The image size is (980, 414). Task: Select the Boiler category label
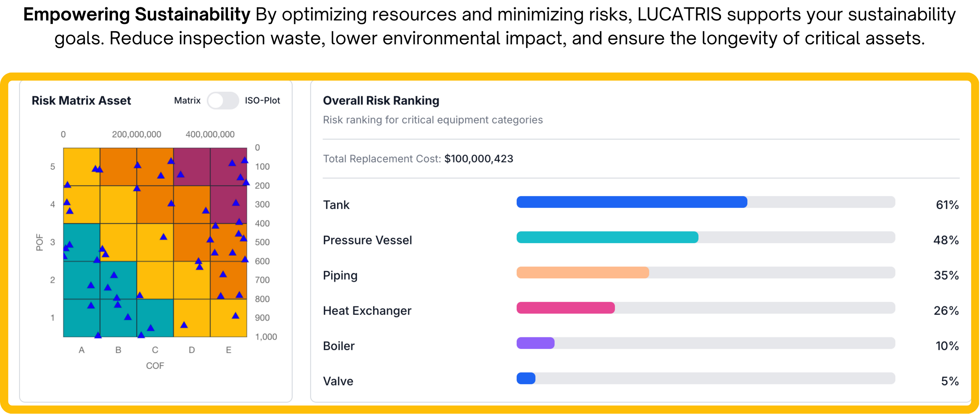[338, 346]
